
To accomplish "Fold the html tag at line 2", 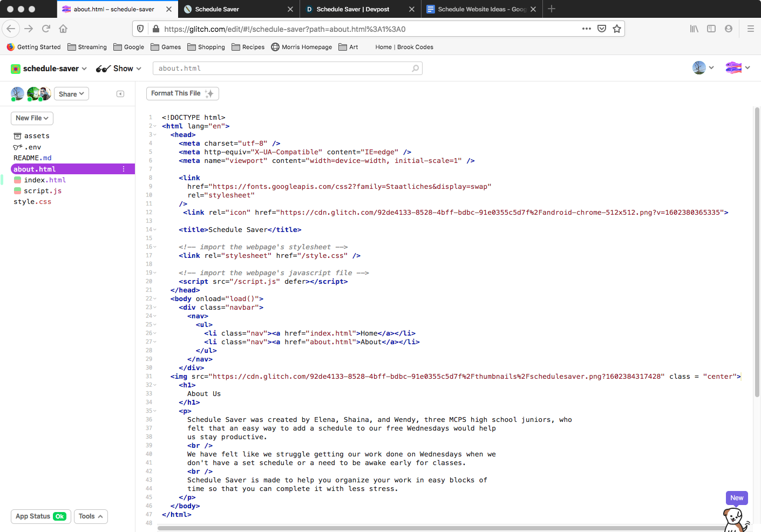I will pyautogui.click(x=155, y=126).
